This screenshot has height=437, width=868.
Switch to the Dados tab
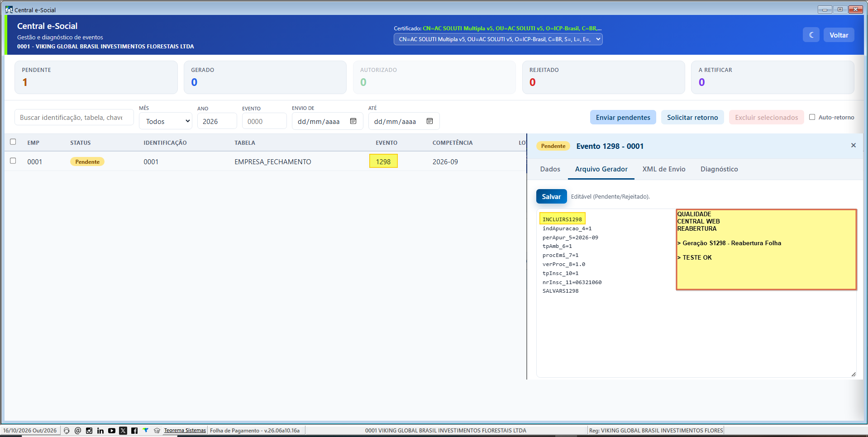point(550,169)
